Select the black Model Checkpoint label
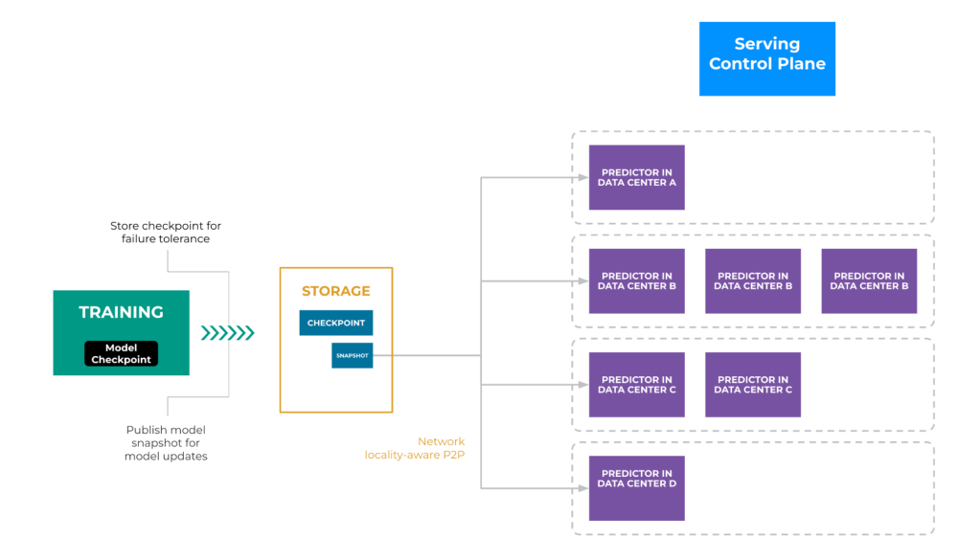980x560 pixels. [122, 353]
